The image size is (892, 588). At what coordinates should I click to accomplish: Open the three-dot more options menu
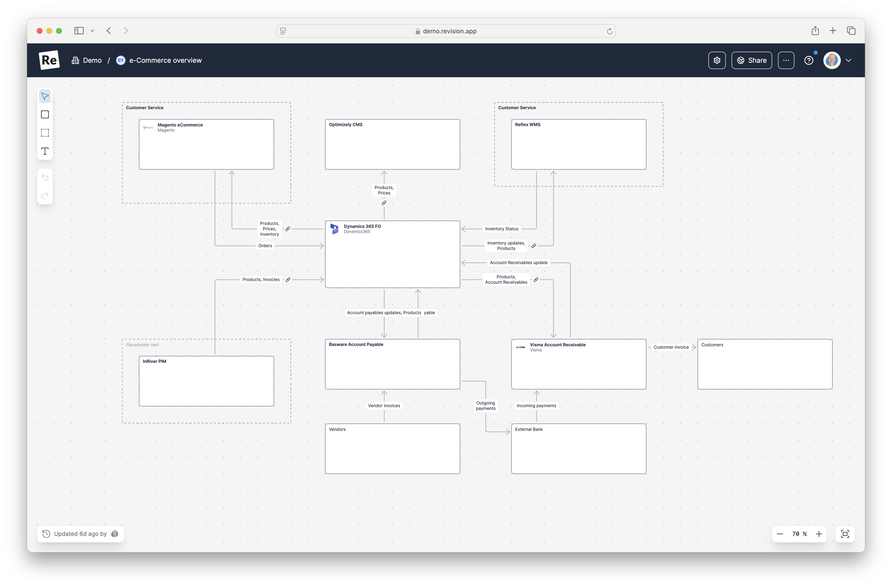coord(786,60)
